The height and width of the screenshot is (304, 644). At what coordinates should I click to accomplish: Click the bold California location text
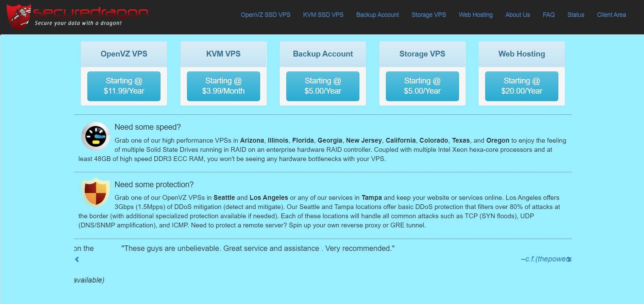tap(401, 140)
